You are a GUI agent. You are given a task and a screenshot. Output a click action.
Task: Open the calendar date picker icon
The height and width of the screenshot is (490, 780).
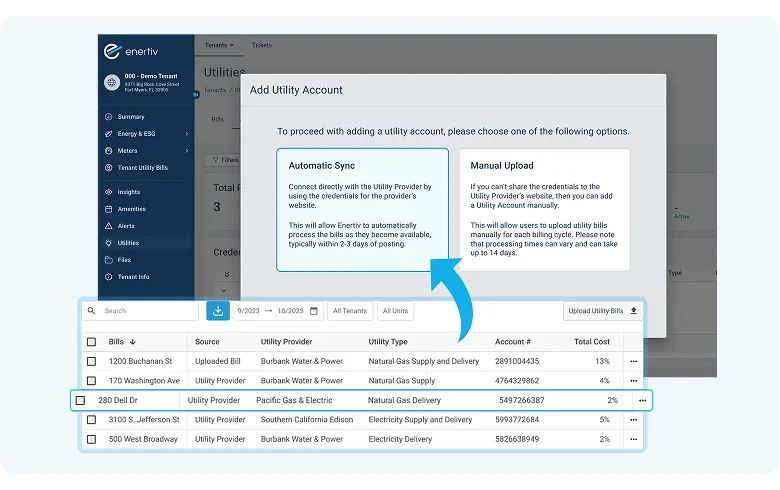(314, 310)
